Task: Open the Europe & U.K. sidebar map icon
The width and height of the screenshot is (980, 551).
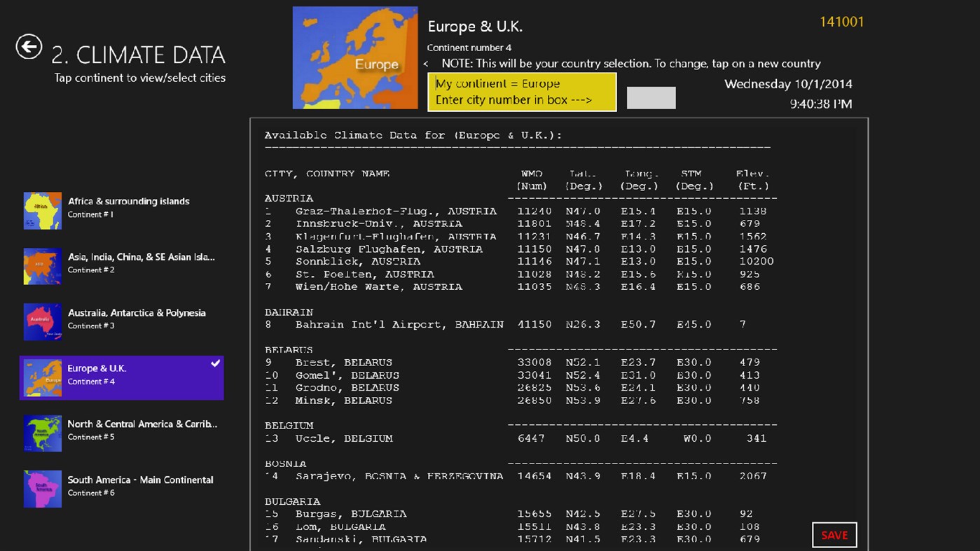Action: [x=42, y=377]
